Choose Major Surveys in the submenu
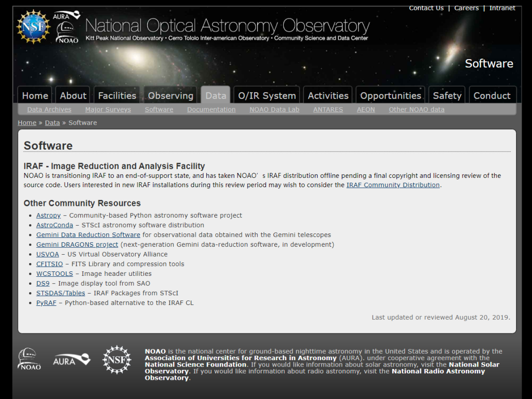 coord(108,109)
